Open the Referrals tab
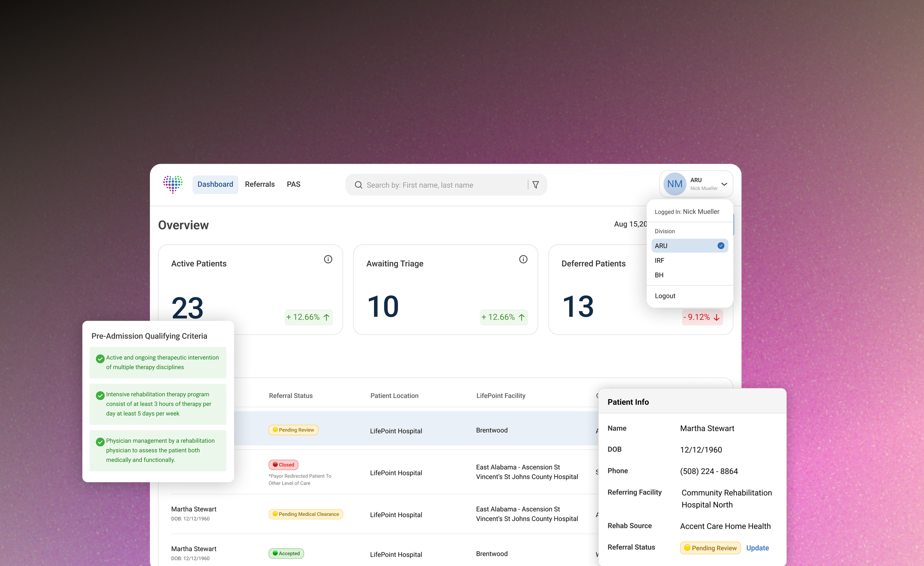Image resolution: width=924 pixels, height=566 pixels. [259, 184]
